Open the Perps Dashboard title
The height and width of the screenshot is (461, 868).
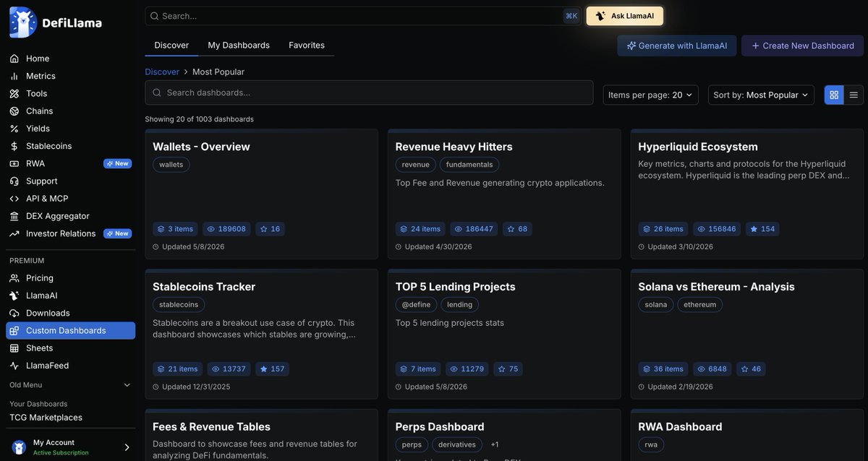[x=440, y=427]
